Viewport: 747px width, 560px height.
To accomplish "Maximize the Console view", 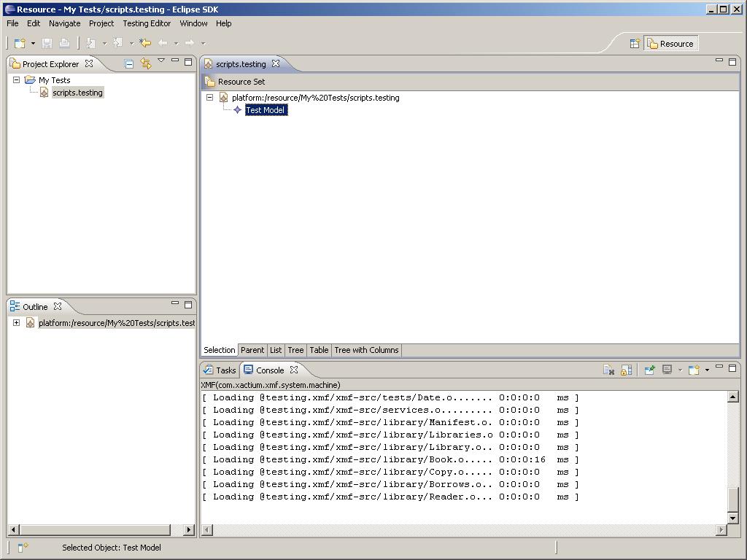I will click(x=732, y=368).
